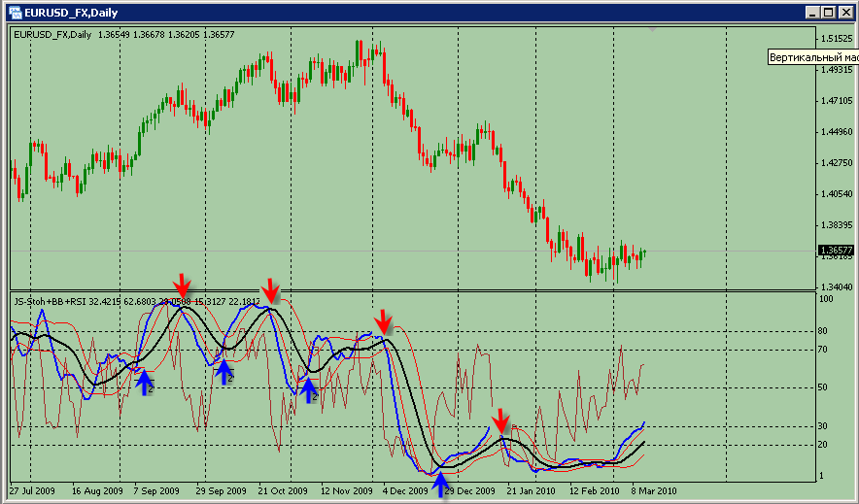Click the red down arrow above October 2009

click(x=270, y=289)
